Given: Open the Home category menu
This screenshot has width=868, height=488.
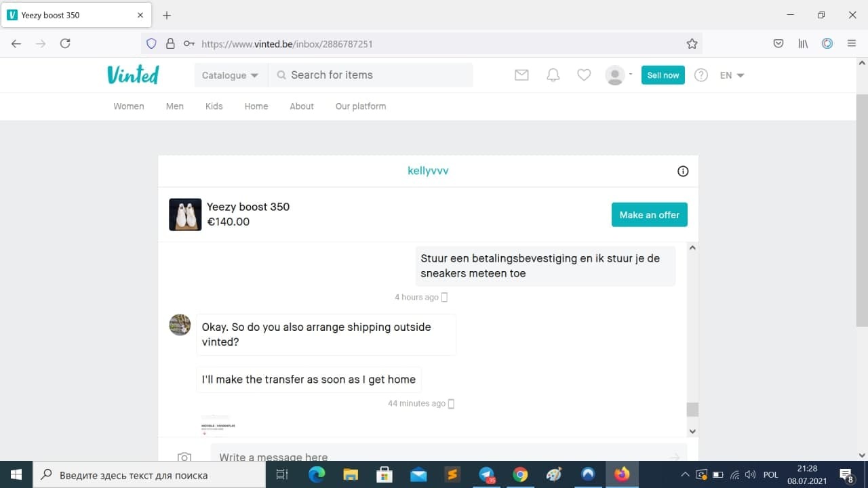Looking at the screenshot, I should tap(256, 106).
